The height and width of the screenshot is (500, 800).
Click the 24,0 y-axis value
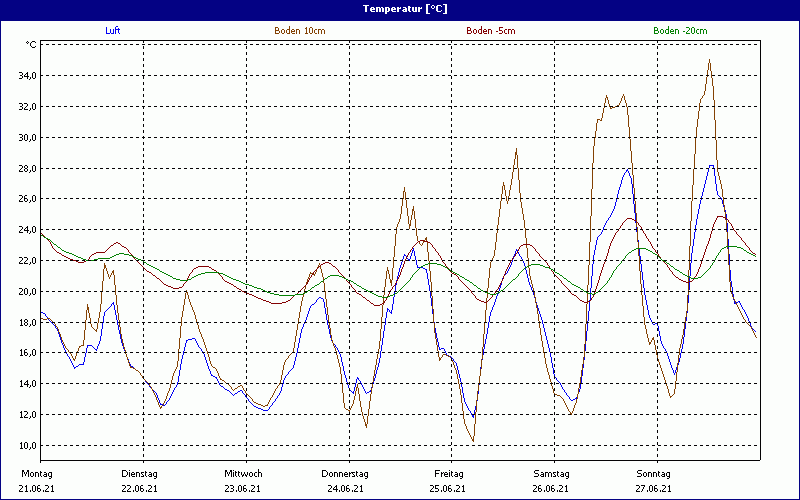(27, 230)
